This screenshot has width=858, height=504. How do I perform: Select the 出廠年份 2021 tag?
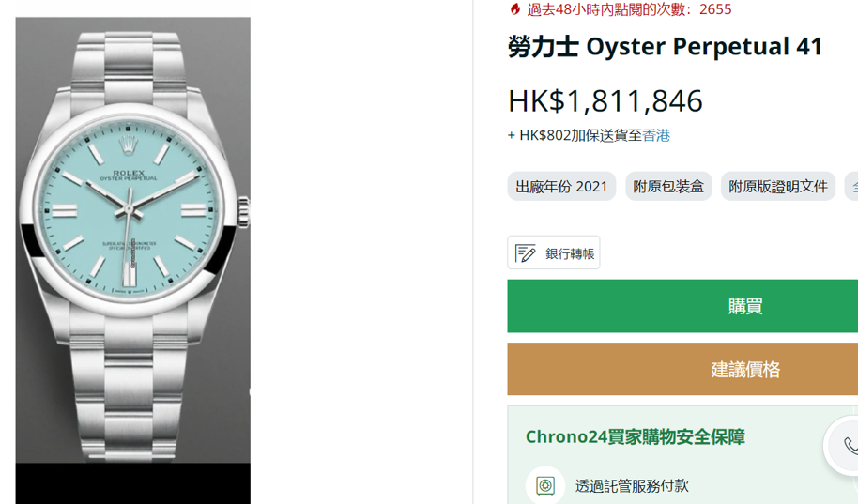click(561, 186)
